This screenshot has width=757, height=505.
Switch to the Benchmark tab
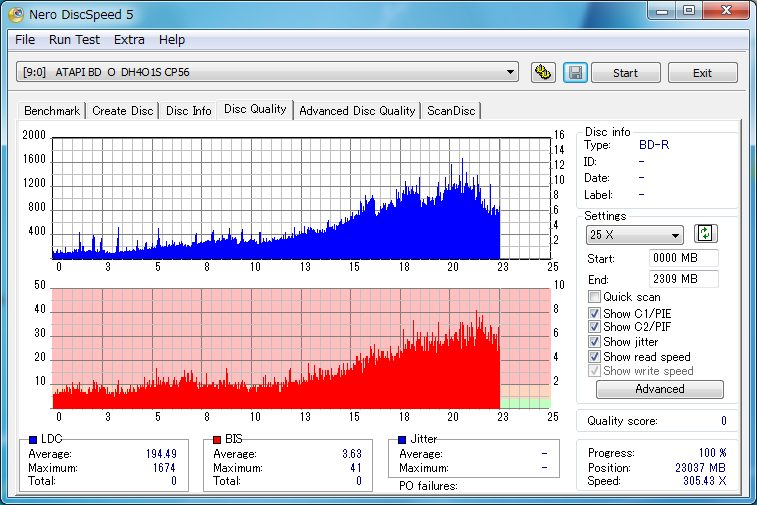[x=52, y=111]
